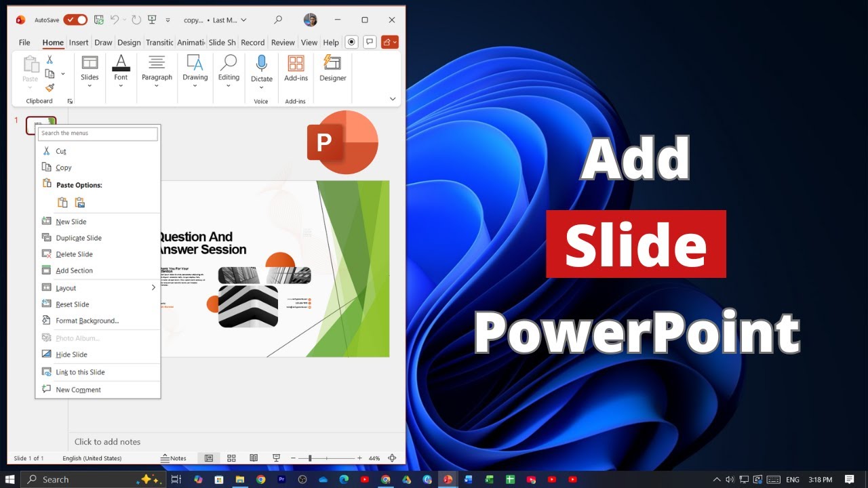Image resolution: width=868 pixels, height=488 pixels.
Task: Click the Search the menus field
Action: point(98,134)
